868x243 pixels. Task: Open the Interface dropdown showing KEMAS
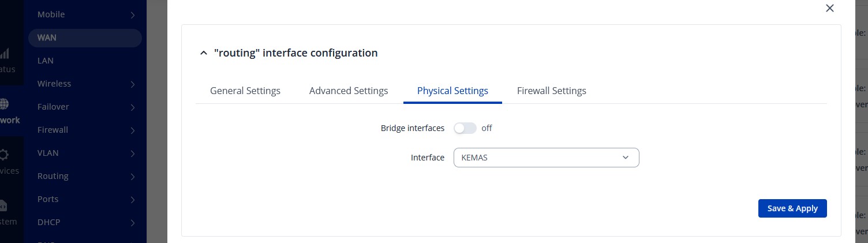pos(546,158)
